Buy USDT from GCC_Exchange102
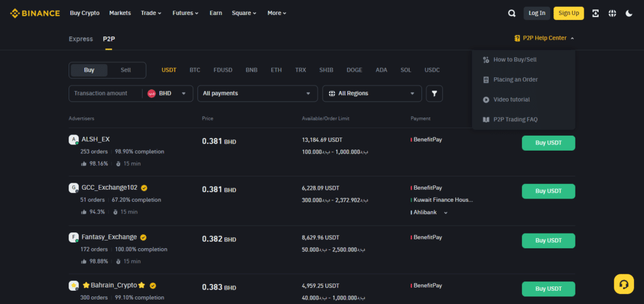Image resolution: width=644 pixels, height=304 pixels. click(x=548, y=191)
